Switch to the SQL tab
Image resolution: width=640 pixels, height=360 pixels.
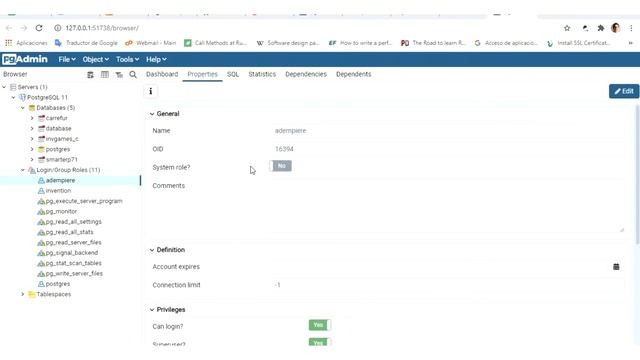(233, 74)
